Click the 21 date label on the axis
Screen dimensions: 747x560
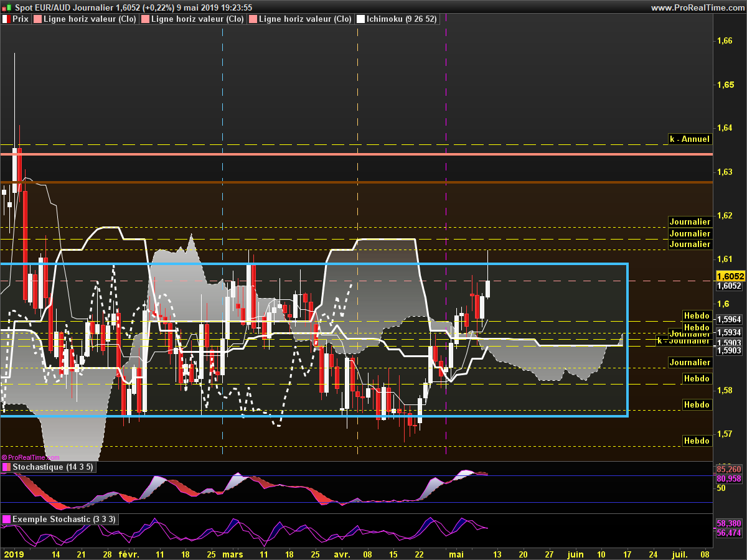click(82, 554)
